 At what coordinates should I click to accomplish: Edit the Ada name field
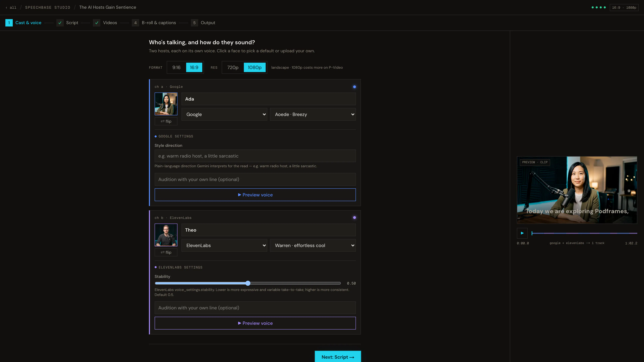click(269, 99)
